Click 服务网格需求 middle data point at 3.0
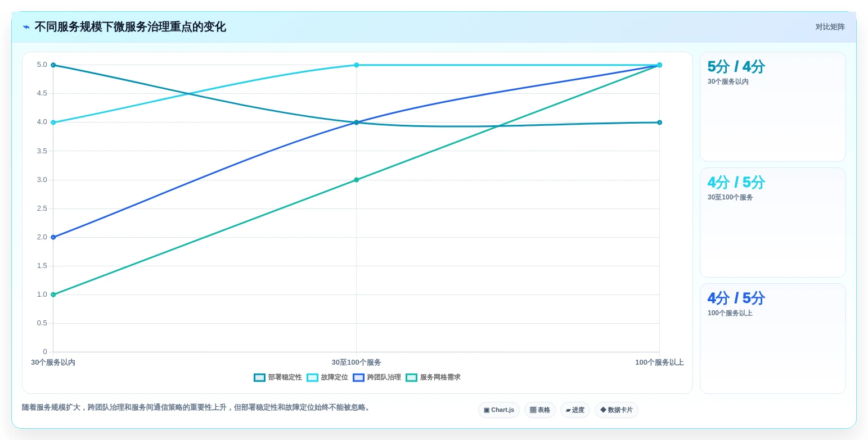The height and width of the screenshot is (440, 868). coord(356,180)
